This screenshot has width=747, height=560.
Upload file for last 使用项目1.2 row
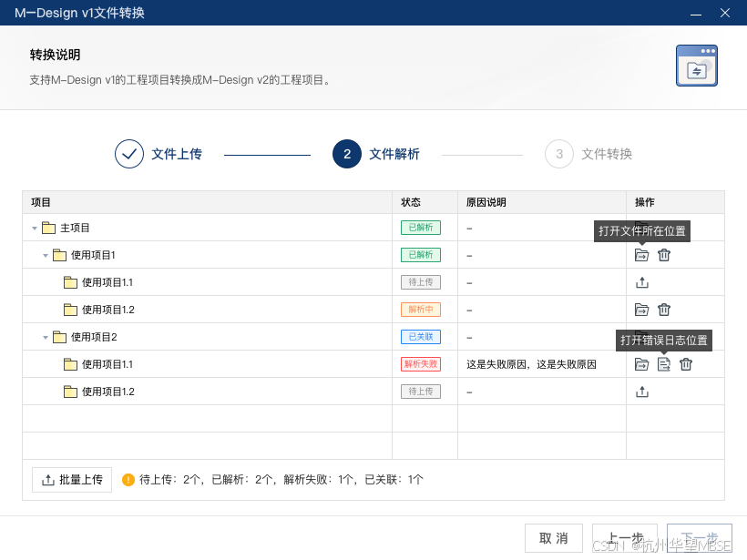pyautogui.click(x=641, y=392)
